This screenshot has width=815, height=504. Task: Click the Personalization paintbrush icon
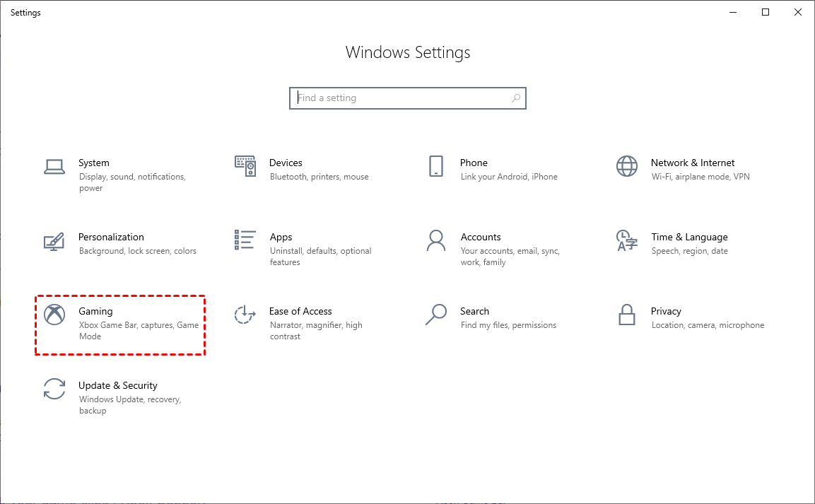click(x=54, y=241)
